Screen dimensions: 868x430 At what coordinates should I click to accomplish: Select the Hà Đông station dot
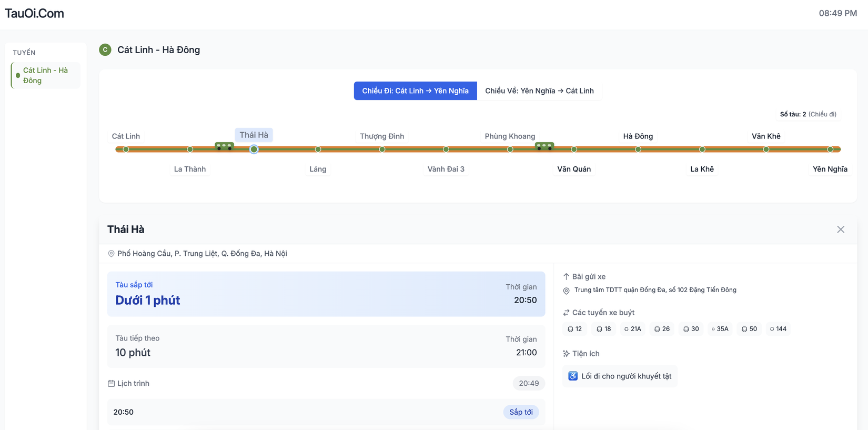[638, 149]
